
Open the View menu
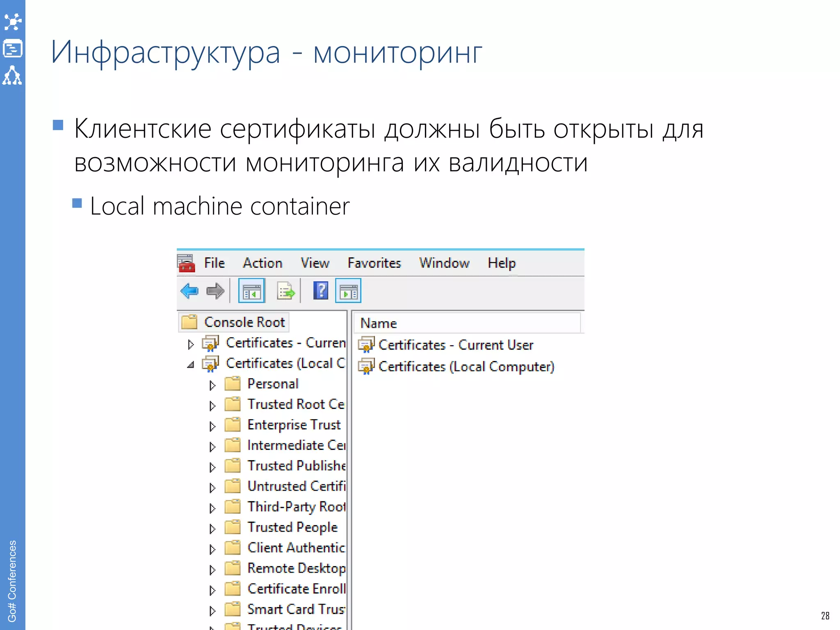(x=315, y=263)
